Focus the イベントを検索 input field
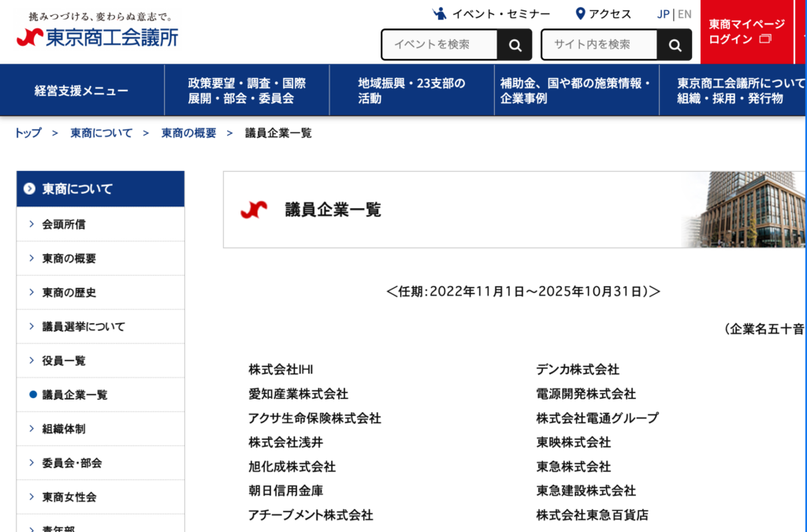The image size is (807, 532). pyautogui.click(x=440, y=45)
